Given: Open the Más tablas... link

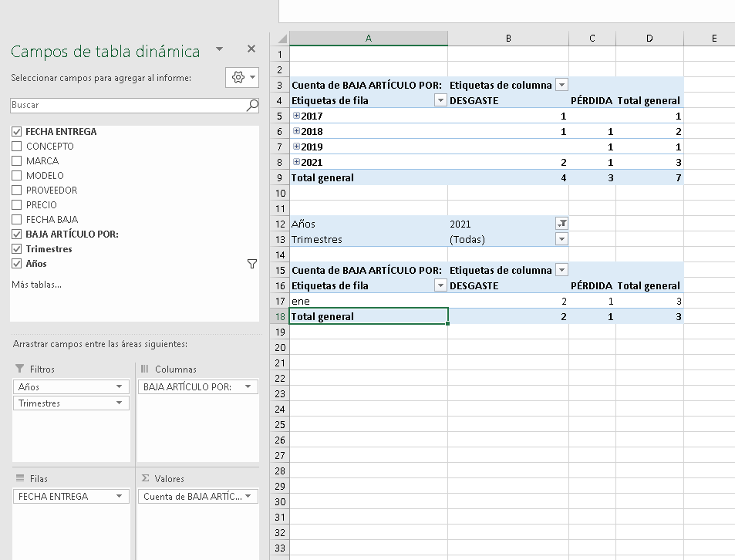Looking at the screenshot, I should pyautogui.click(x=36, y=285).
